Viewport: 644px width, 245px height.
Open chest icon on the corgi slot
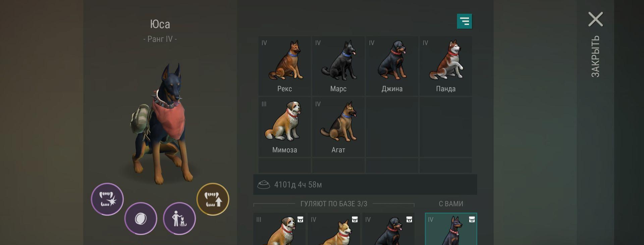355,220
